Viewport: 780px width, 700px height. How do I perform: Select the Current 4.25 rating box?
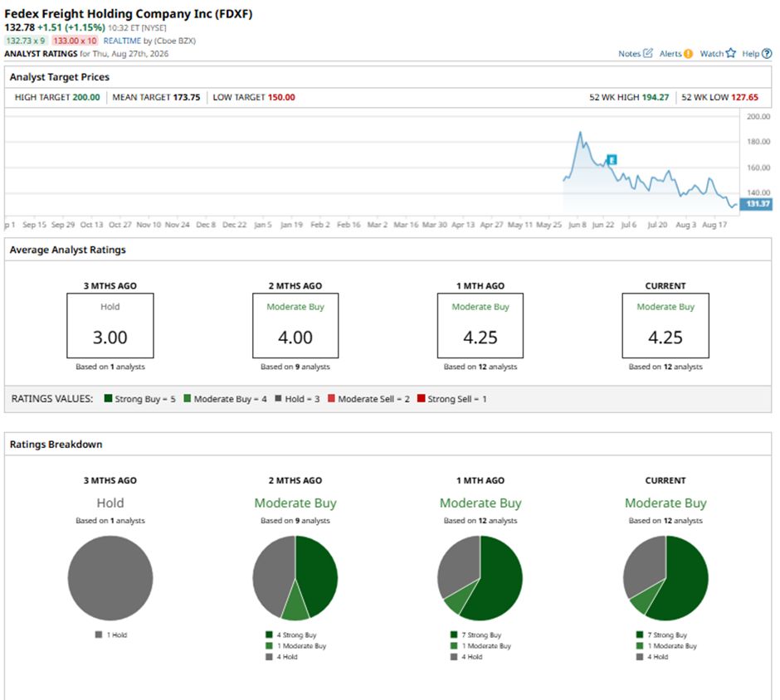[665, 326]
